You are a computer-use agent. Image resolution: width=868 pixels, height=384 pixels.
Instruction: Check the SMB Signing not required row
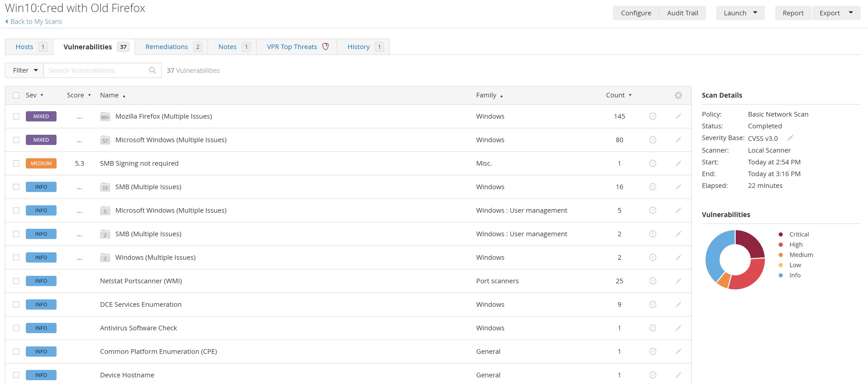[x=16, y=163]
